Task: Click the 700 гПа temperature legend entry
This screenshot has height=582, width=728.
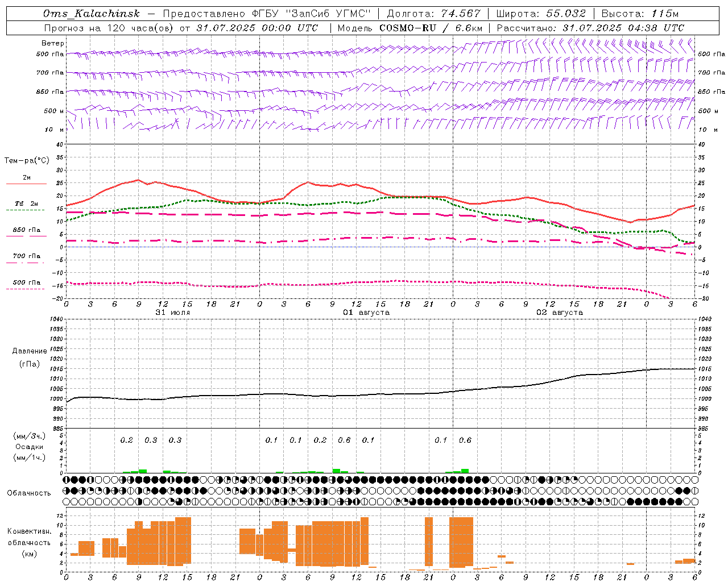Action: [26, 256]
